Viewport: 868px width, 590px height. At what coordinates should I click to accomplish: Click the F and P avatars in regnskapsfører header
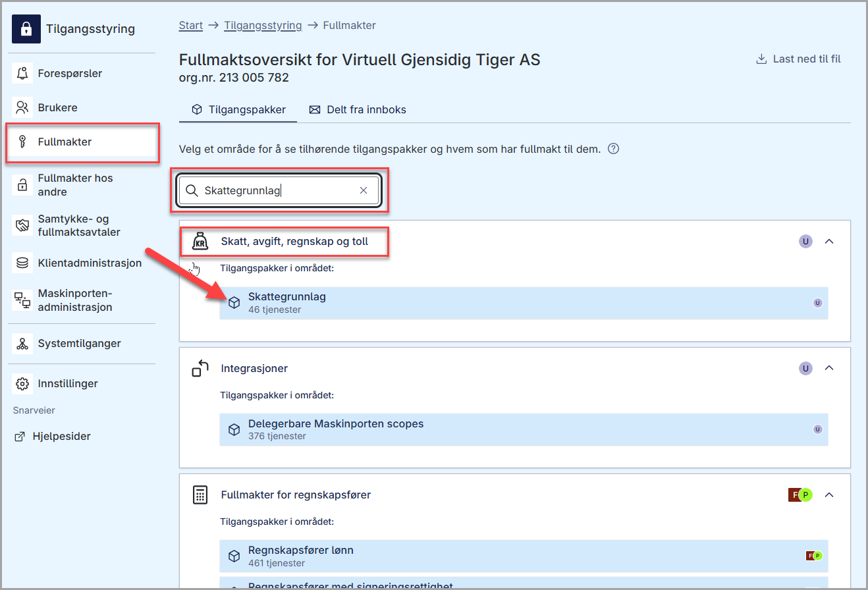[800, 495]
